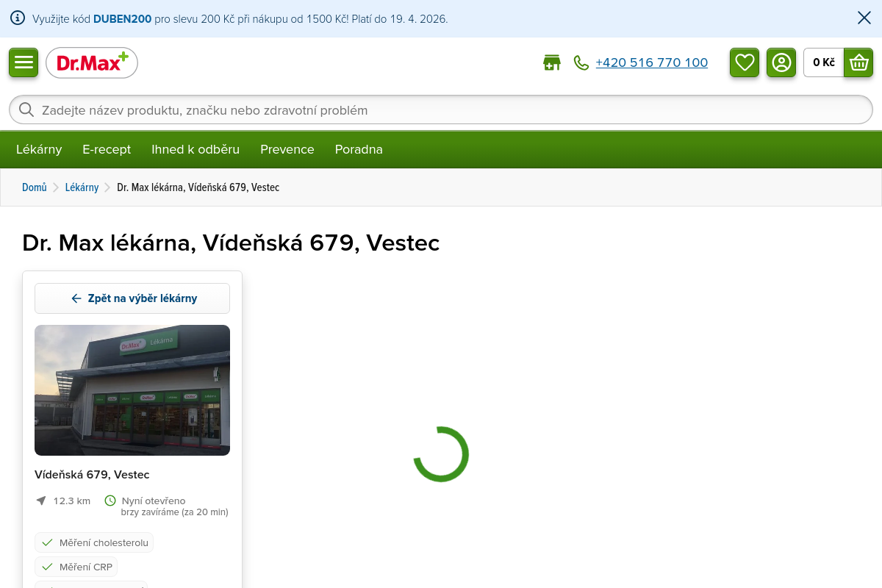Open the E-recept menu item
Screen dimensions: 882x588
tap(107, 150)
